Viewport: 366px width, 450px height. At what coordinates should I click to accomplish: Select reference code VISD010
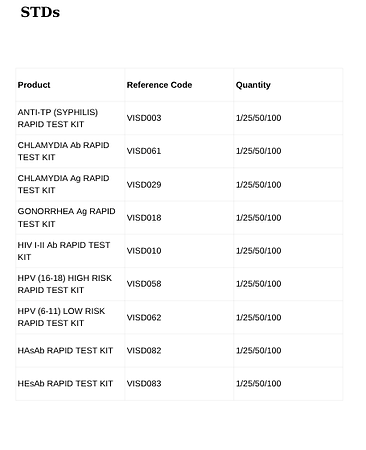click(144, 251)
